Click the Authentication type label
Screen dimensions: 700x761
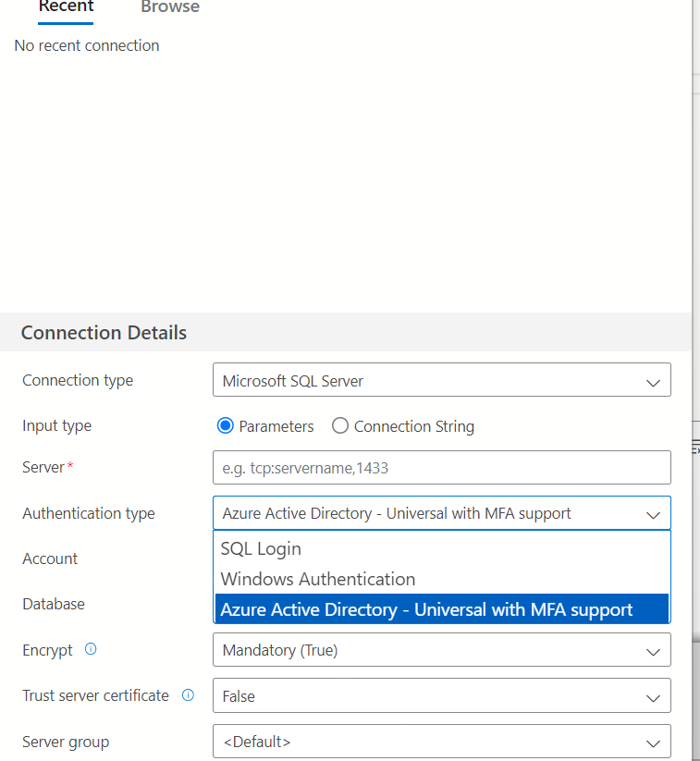coord(89,513)
